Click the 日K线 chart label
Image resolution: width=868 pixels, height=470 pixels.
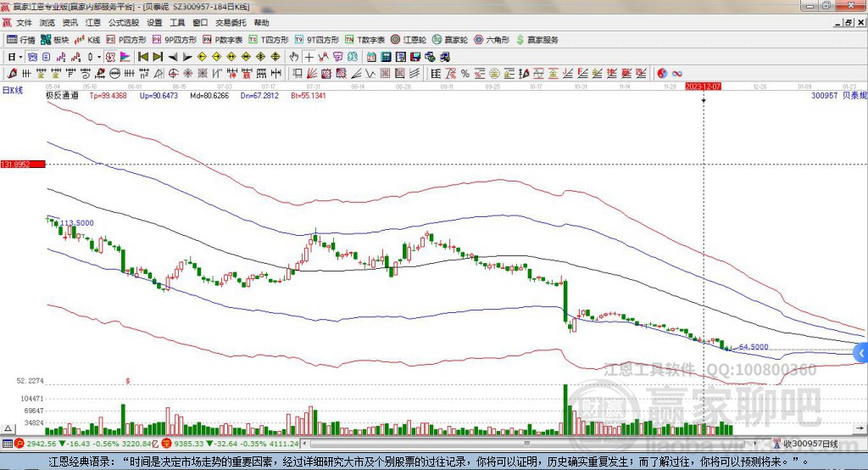13,89
